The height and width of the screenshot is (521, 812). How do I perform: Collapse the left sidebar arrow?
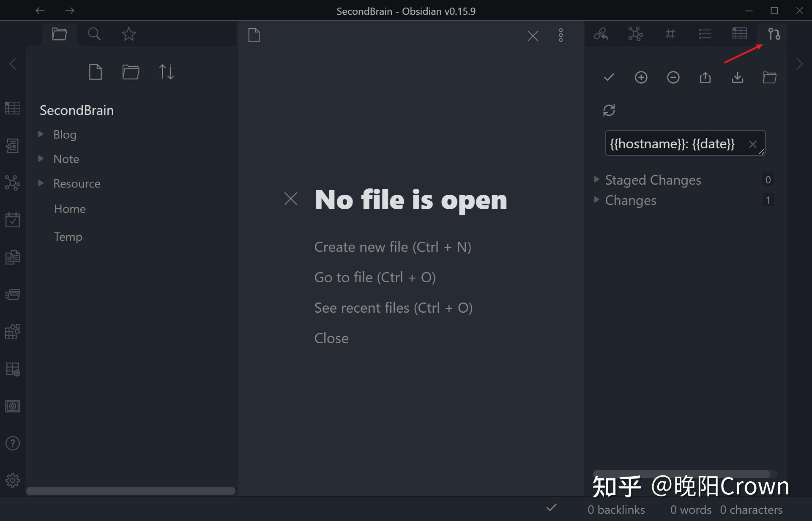point(13,64)
